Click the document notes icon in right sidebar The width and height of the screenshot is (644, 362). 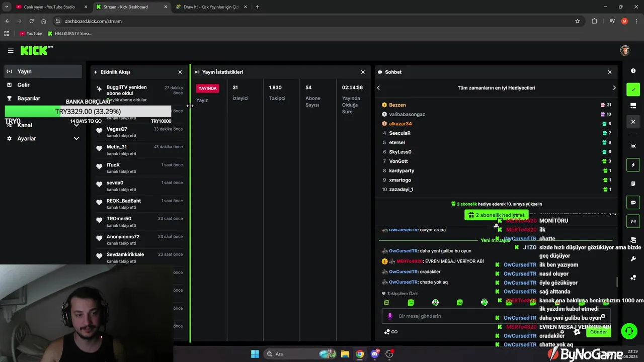[x=633, y=184]
